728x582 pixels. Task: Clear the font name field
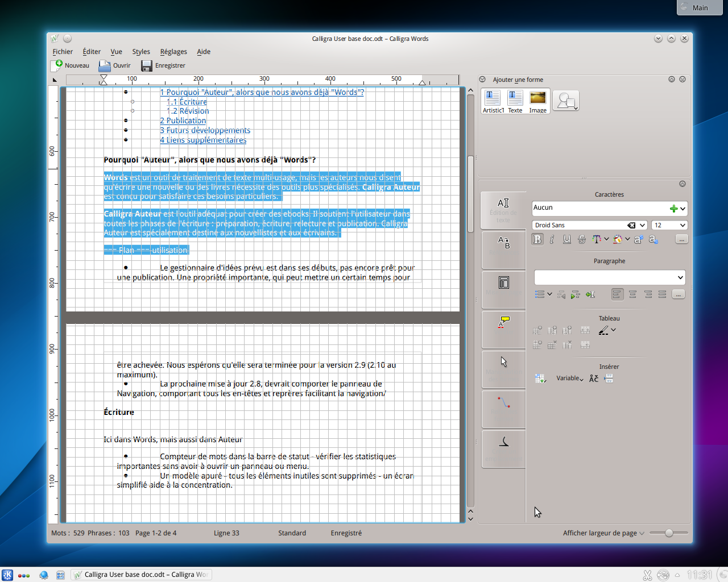(631, 225)
